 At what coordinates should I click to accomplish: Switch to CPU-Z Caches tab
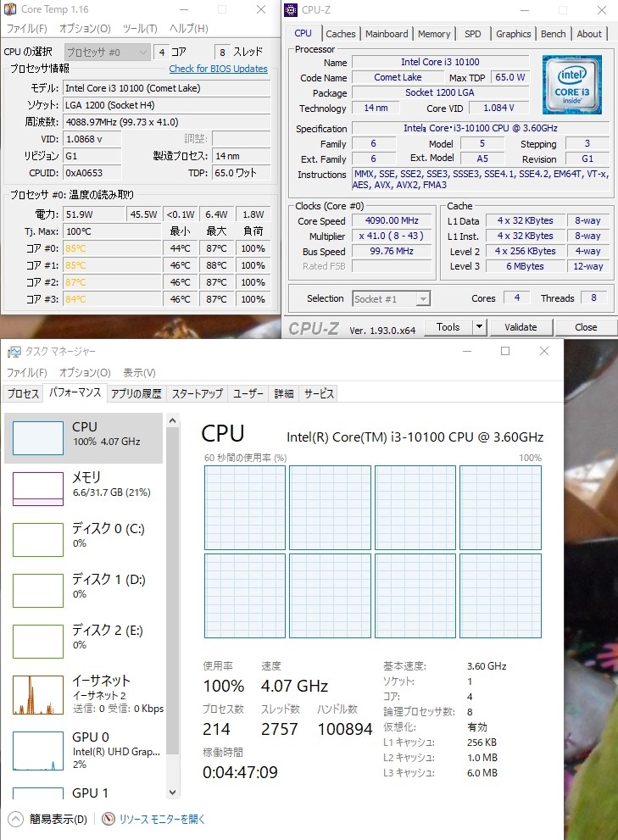[340, 34]
